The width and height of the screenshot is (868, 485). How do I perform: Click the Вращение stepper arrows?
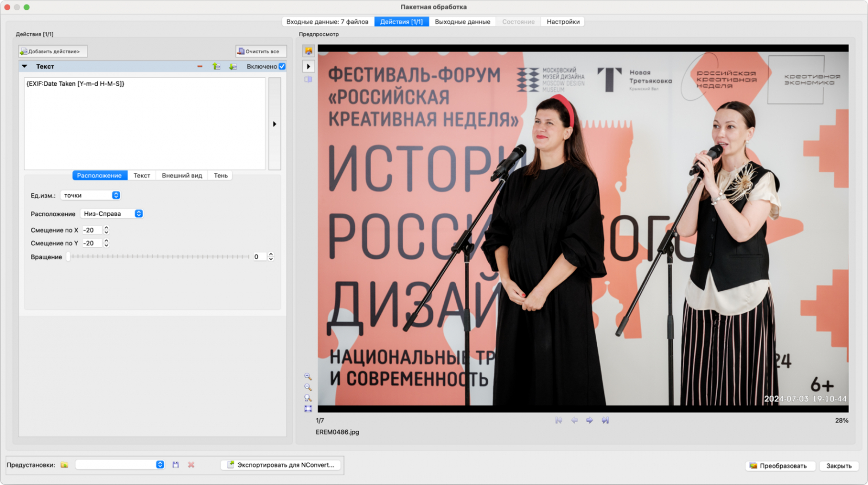[271, 257]
